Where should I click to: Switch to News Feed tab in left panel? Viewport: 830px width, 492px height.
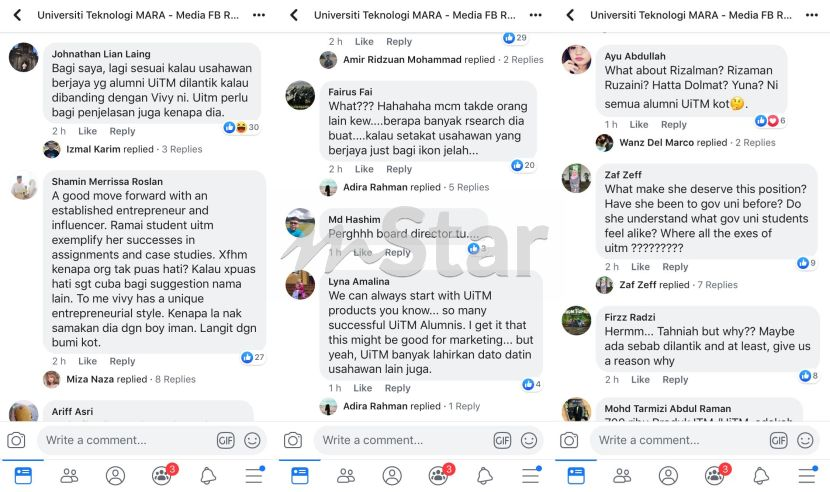pyautogui.click(x=23, y=476)
